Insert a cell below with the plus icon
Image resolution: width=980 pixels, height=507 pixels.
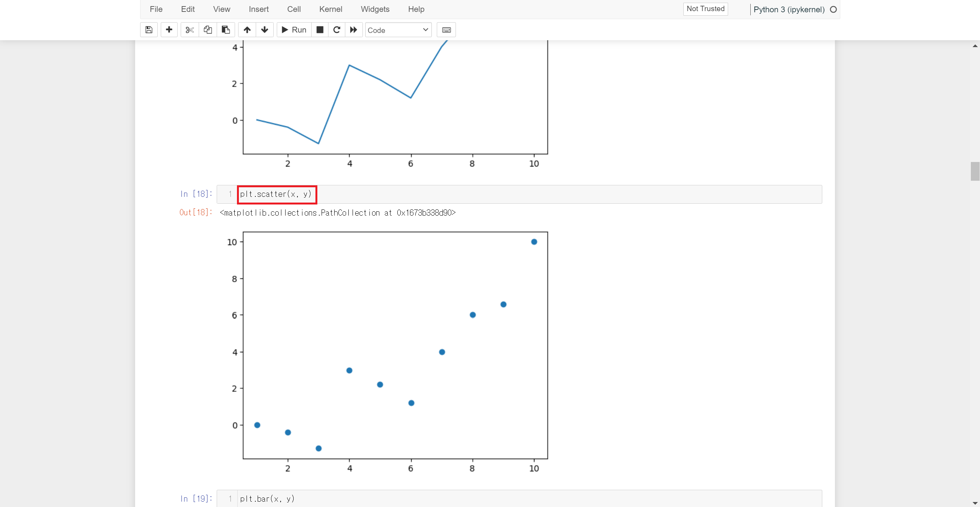169,30
